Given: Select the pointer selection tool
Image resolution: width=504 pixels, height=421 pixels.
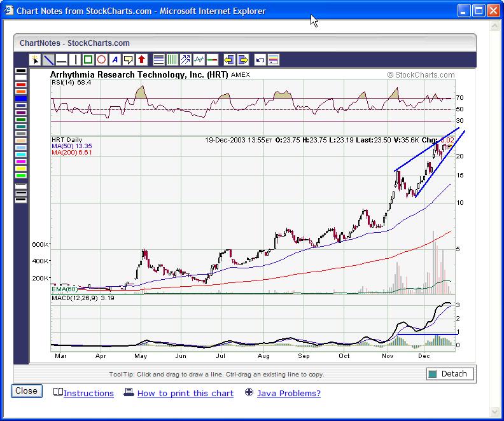Looking at the screenshot, I should [35, 60].
